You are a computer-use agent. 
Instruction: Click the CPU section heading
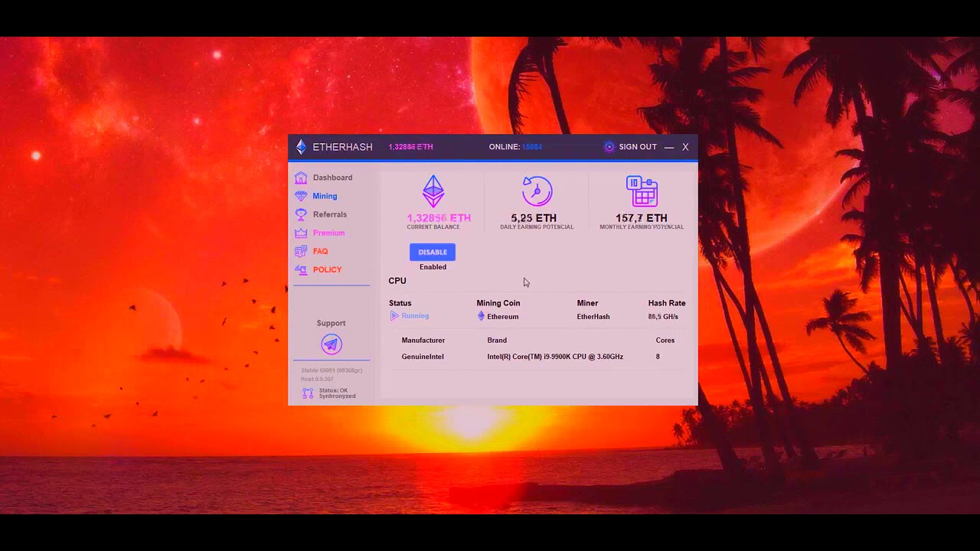397,281
